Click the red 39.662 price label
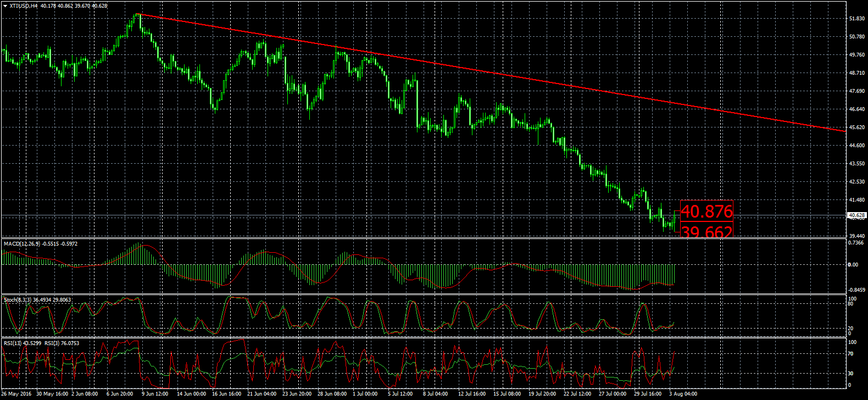Screen dimensions: 868x400 pos(706,232)
